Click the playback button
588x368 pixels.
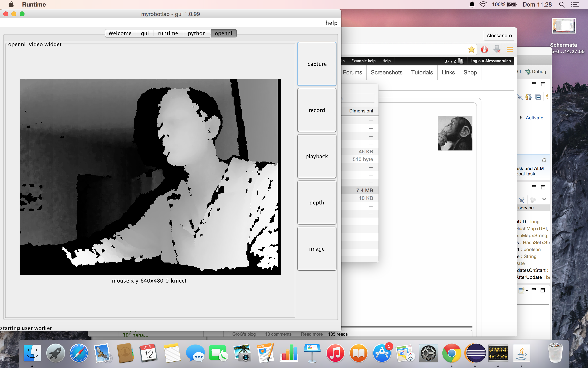(317, 156)
